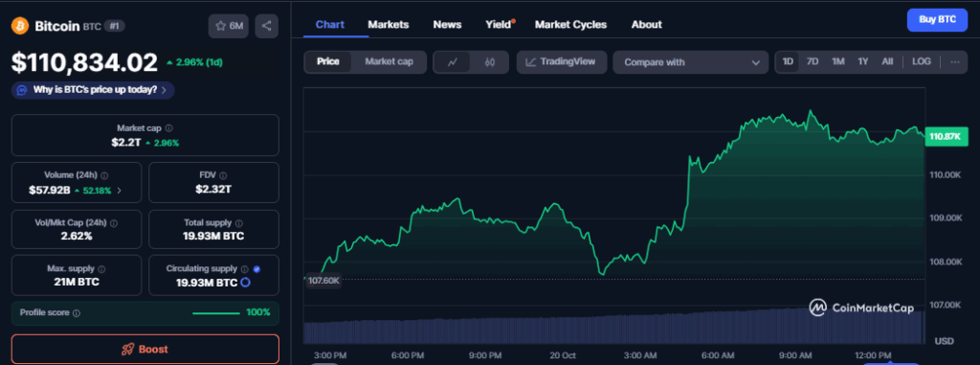Click info icon next to FDV
Viewport: 980px width, 365px height.
tap(223, 176)
